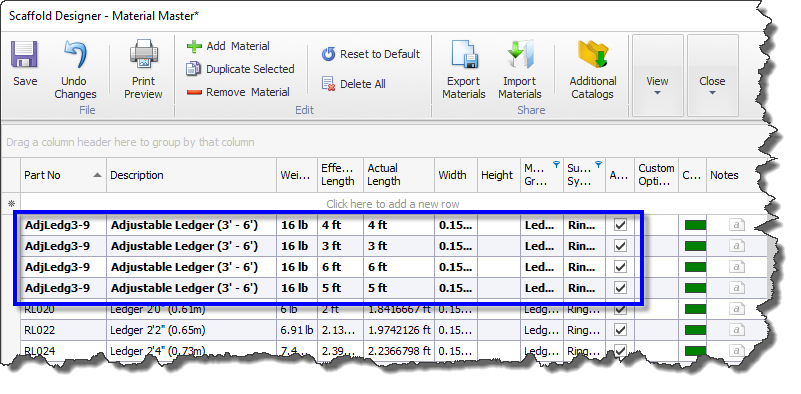
Task: Click the Part No sort arrow
Action: click(97, 175)
